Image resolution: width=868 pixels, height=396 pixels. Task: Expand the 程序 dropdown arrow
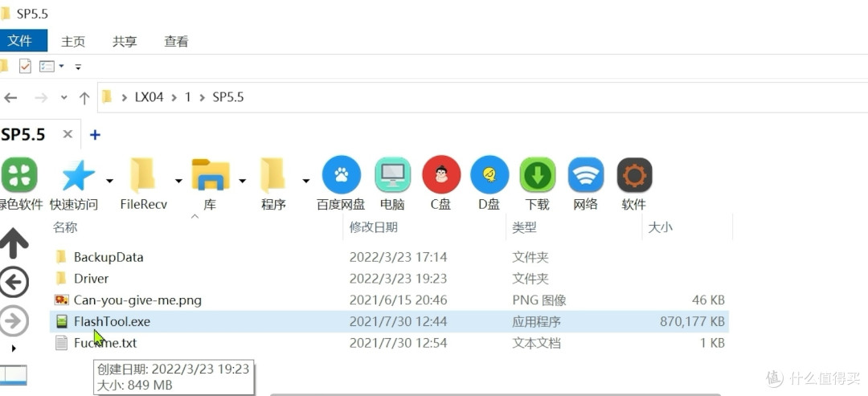tap(306, 181)
